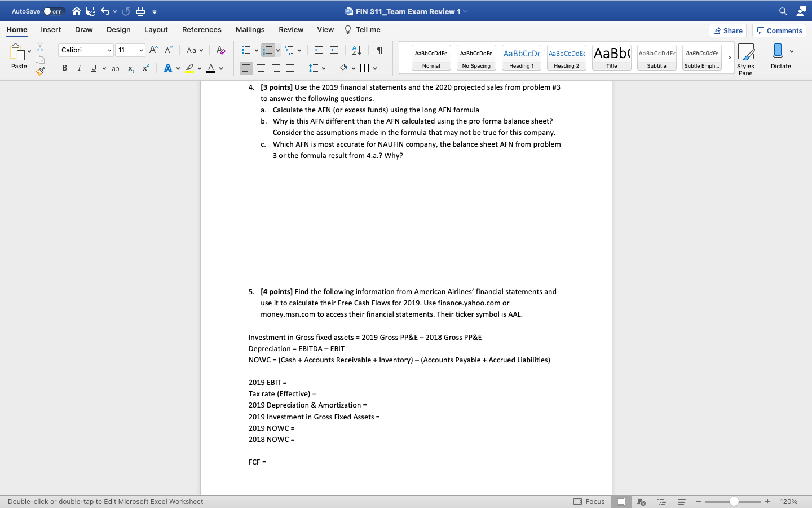The image size is (812, 508).
Task: Apply strikethrough formatting
Action: 115,68
